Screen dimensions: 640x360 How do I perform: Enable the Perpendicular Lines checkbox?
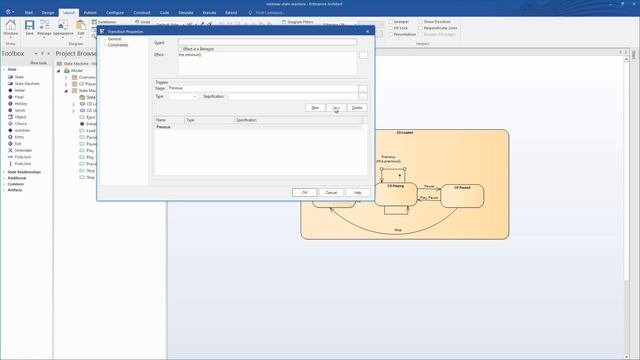click(x=420, y=28)
